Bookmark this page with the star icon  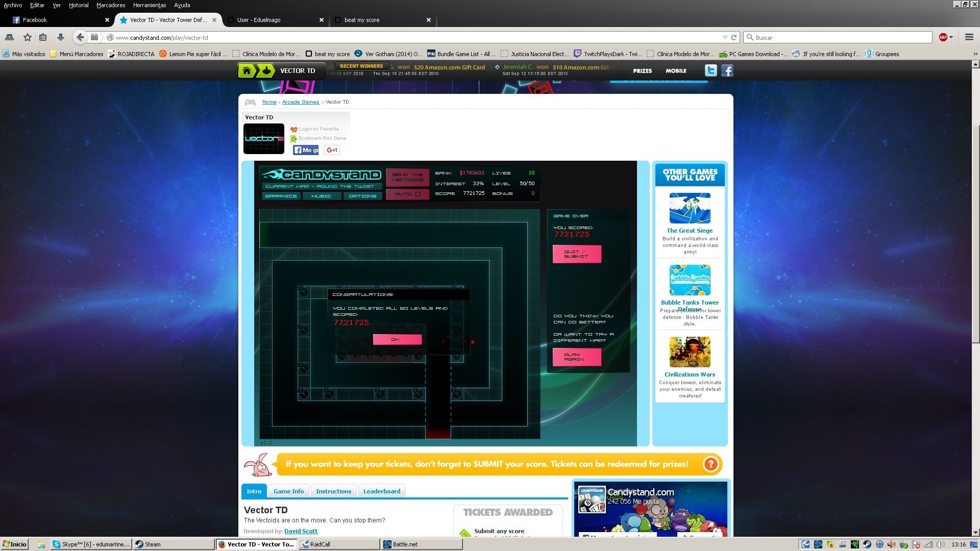28,37
